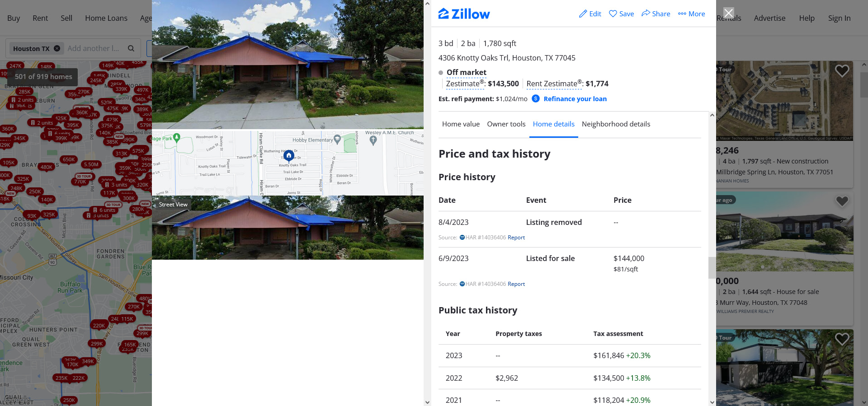The image size is (868, 406).
Task: Click the 117K map price marker
Action: pos(109,193)
